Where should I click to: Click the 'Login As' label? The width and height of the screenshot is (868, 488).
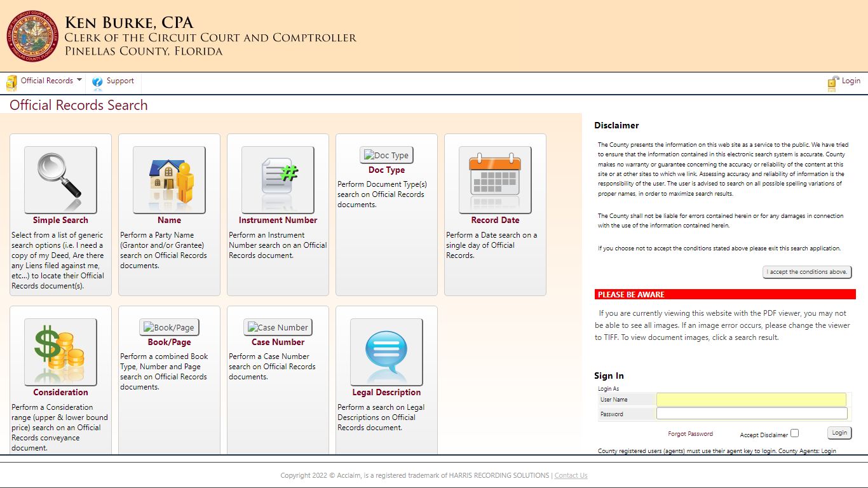(x=608, y=389)
